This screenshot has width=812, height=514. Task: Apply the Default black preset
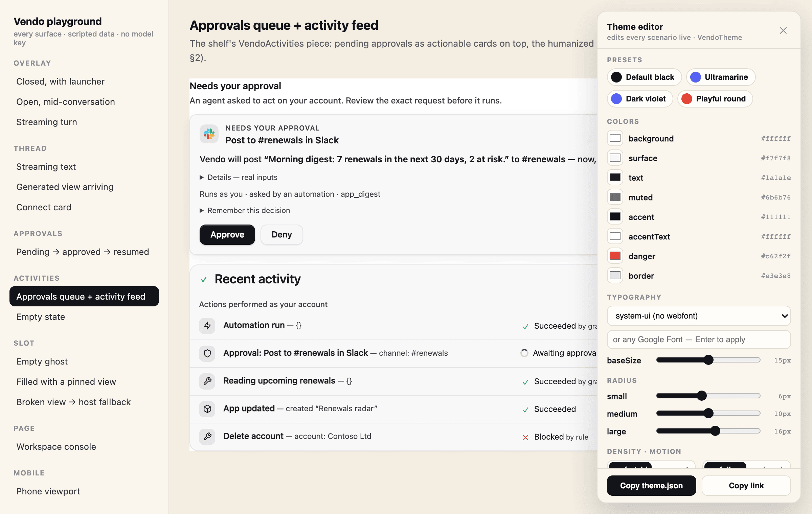tap(644, 77)
